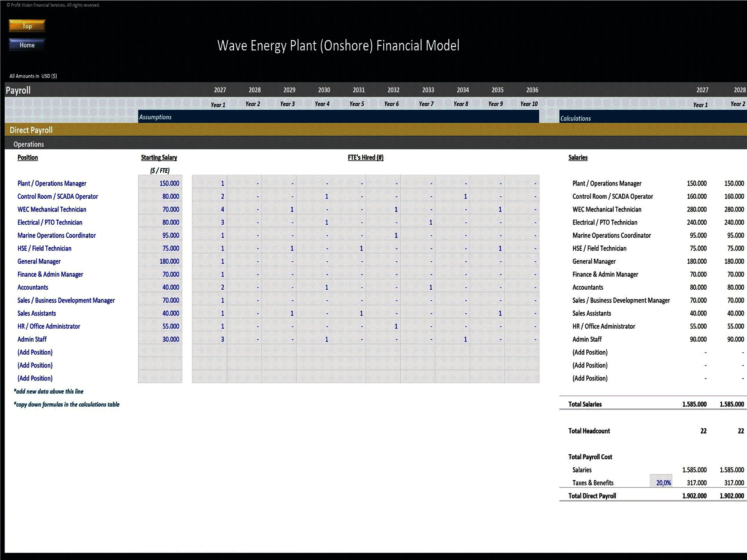Click empty salary cell for last (Add Position)

coord(160,376)
